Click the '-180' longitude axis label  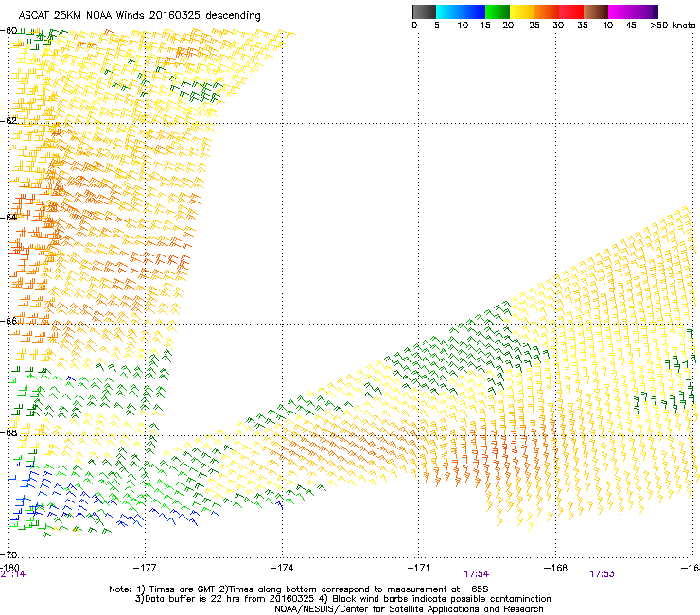[9, 567]
